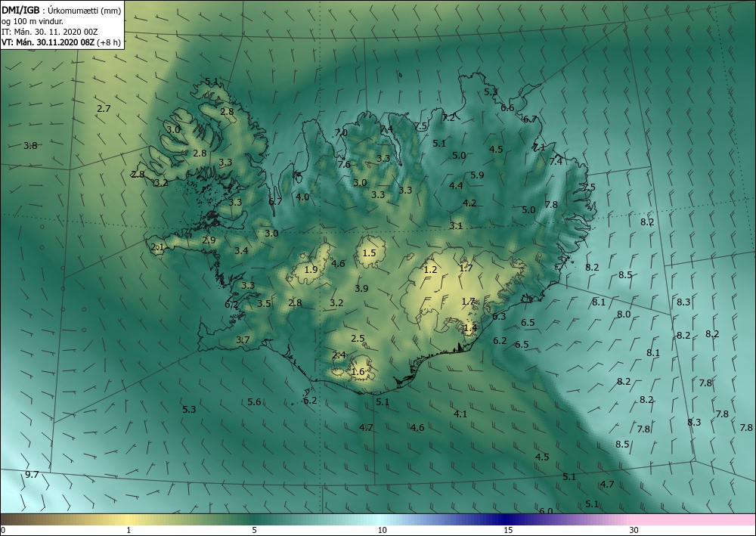Screen dimensions: 756x536
Task: Click the 3.1 value north of Vatnajökull
Action: (456, 225)
